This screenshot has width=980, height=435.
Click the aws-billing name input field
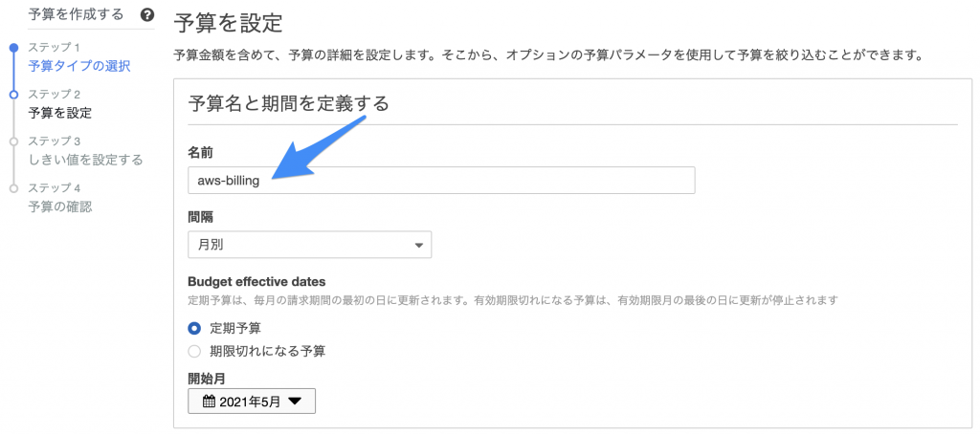coord(441,181)
